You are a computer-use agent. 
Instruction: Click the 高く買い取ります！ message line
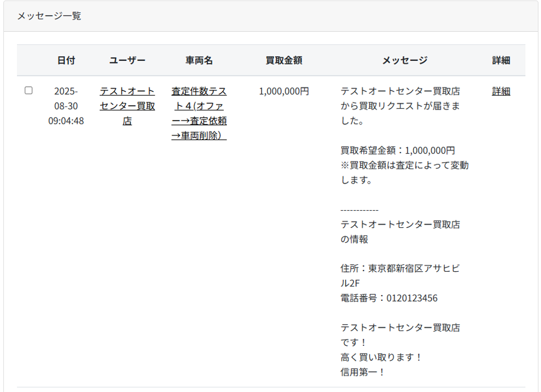(381, 358)
